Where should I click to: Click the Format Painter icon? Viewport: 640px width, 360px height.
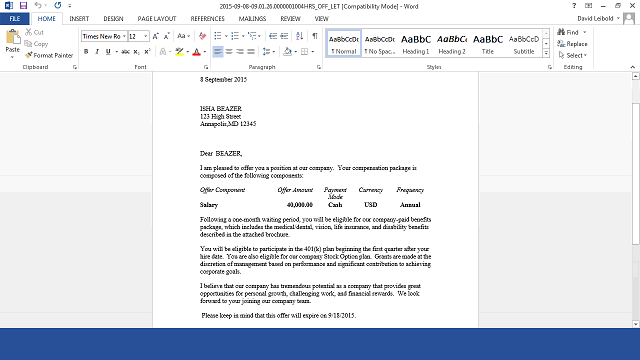click(28, 55)
